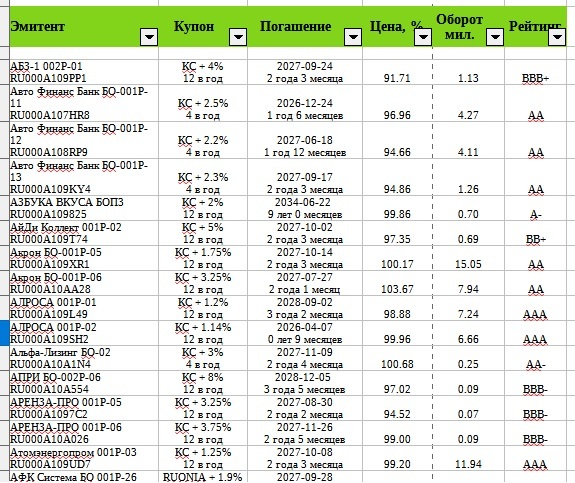Click the 2027-11-26 maturity cell

click(x=305, y=433)
